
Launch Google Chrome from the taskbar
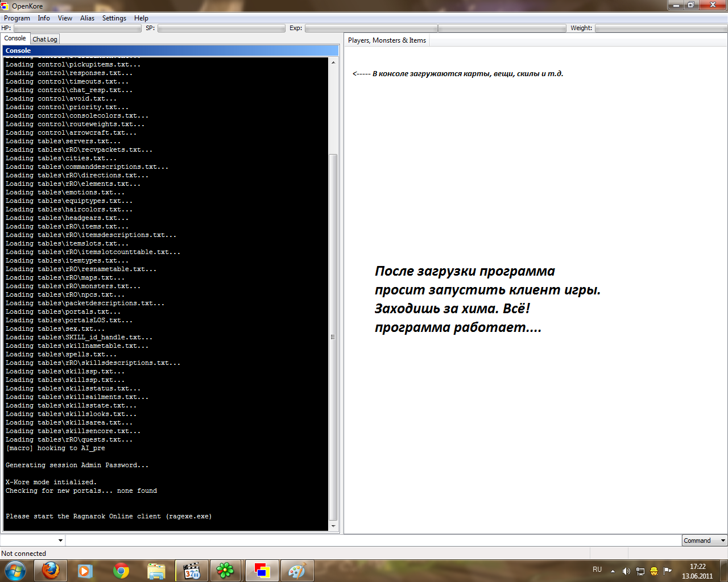[x=121, y=571]
